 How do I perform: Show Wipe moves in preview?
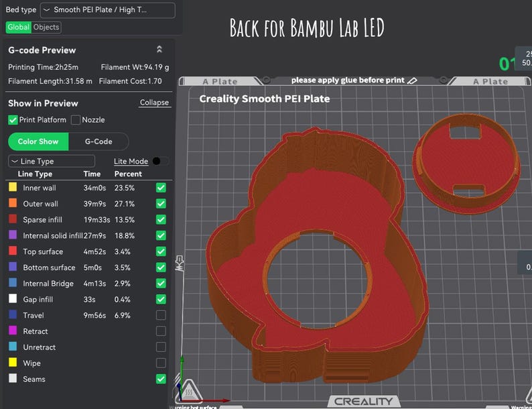161,363
